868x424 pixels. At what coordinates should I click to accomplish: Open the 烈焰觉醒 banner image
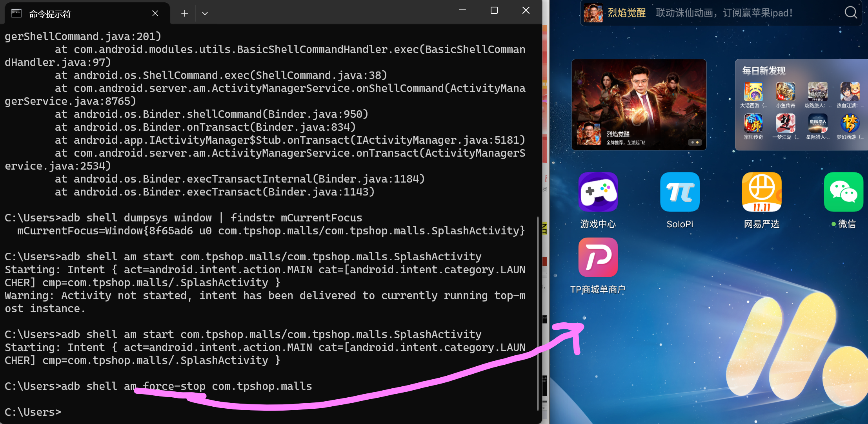(x=639, y=104)
